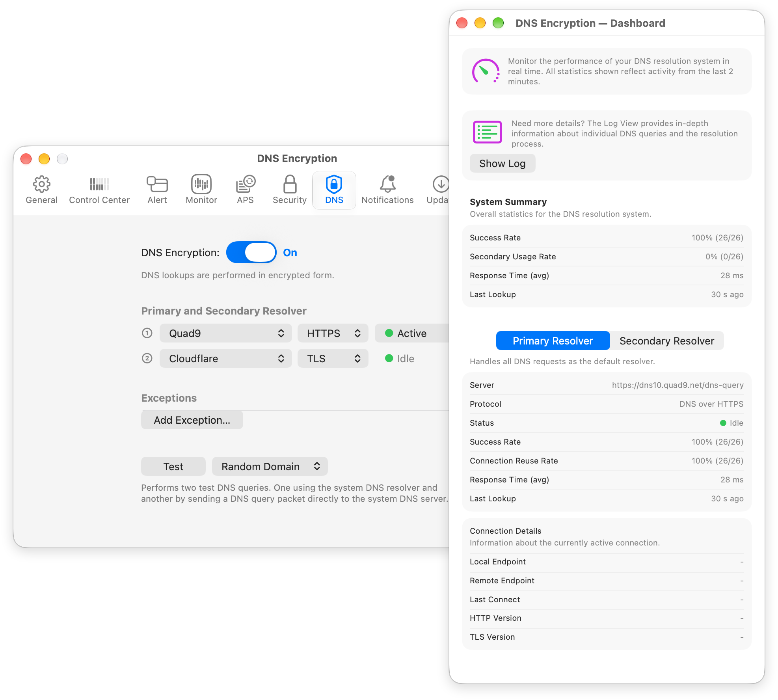Viewport: 778px width, 700px height.
Task: Open the Quad9 resolver dropdown
Action: [x=226, y=333]
